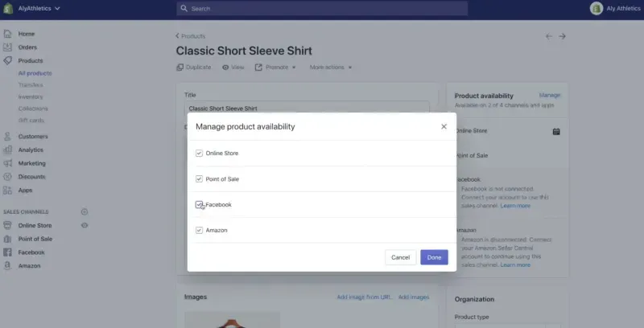The image size is (644, 328).
Task: Duplicate this product
Action: click(x=194, y=68)
